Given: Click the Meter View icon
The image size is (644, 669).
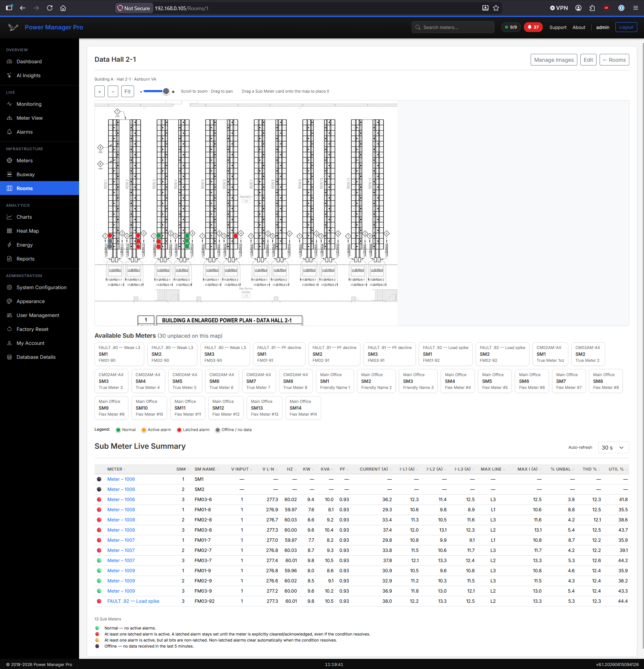Looking at the screenshot, I should (x=9, y=118).
